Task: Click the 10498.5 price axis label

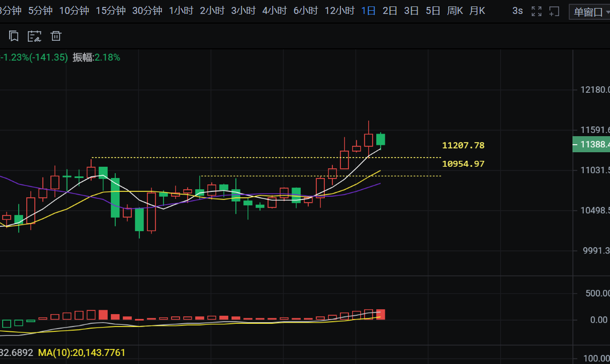Action: (595, 210)
